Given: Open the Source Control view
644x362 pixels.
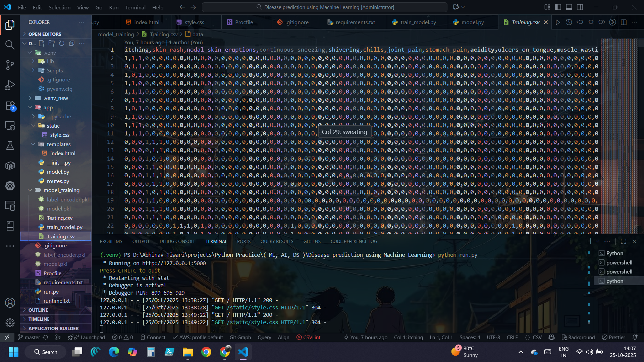Looking at the screenshot, I should pyautogui.click(x=10, y=65).
